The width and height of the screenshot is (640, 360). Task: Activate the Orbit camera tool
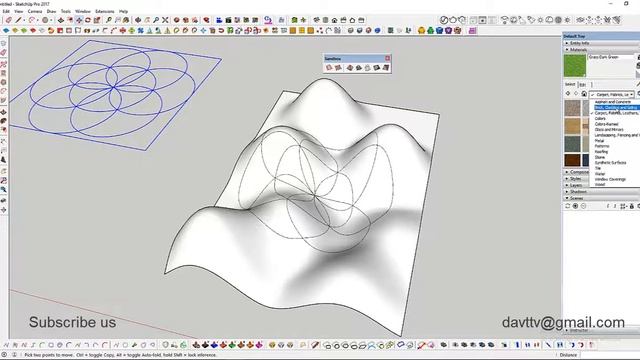tap(138, 20)
